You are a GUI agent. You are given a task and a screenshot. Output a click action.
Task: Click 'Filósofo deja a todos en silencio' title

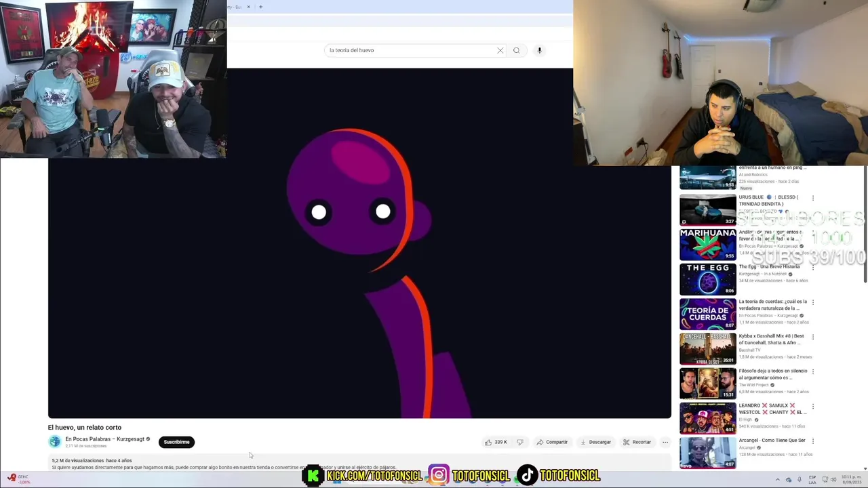click(x=772, y=374)
